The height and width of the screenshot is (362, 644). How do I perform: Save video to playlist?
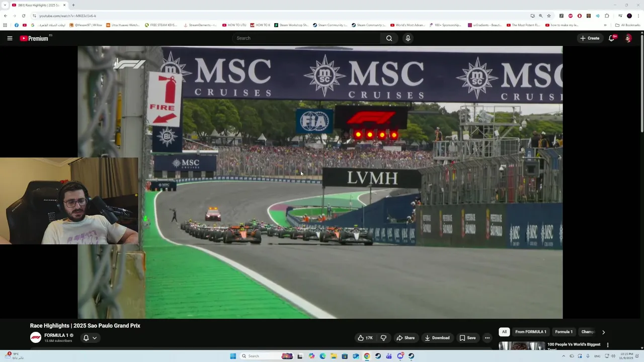[x=467, y=338]
